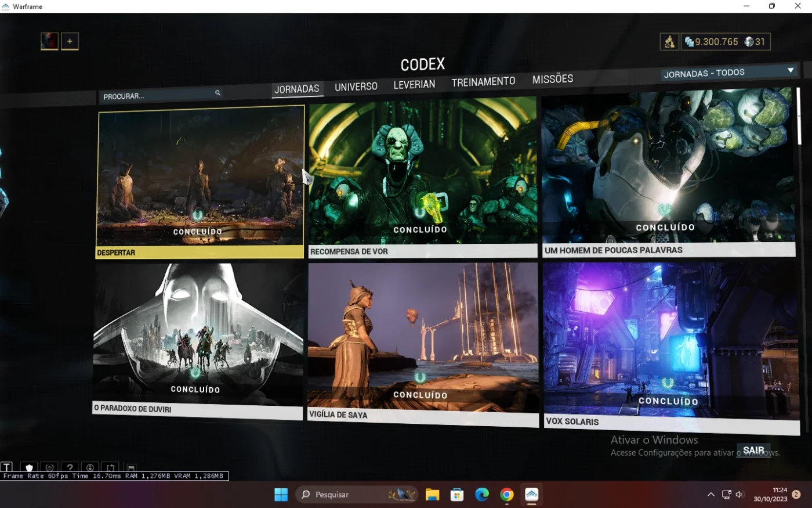The height and width of the screenshot is (508, 812).
Task: Open the Despertar quest card
Action: pyautogui.click(x=200, y=182)
